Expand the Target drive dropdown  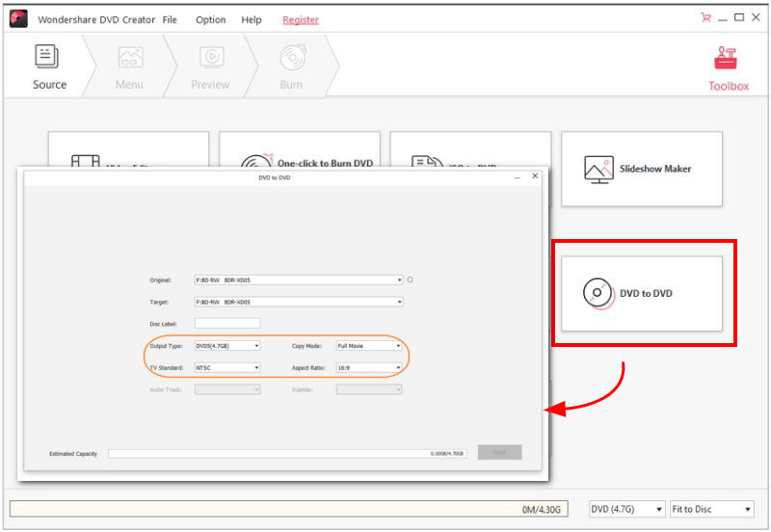tap(299, 302)
